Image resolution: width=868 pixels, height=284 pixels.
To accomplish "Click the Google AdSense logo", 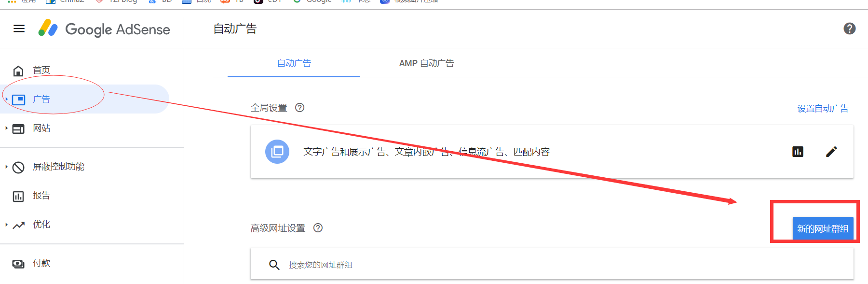I will point(104,29).
